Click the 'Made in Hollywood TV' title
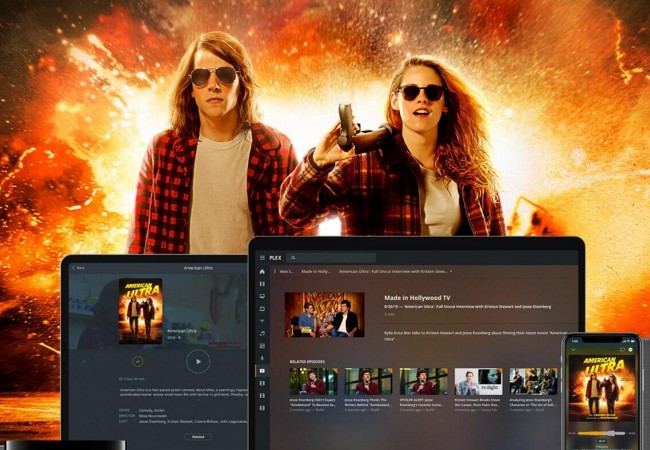Viewport: 650px width, 450px height. (x=417, y=298)
